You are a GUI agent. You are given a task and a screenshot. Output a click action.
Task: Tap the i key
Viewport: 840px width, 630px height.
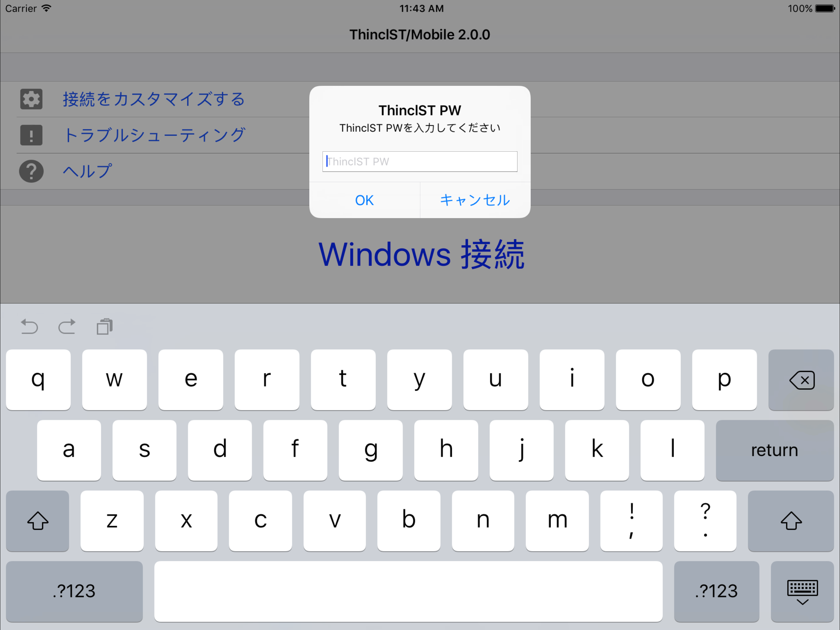(x=572, y=380)
